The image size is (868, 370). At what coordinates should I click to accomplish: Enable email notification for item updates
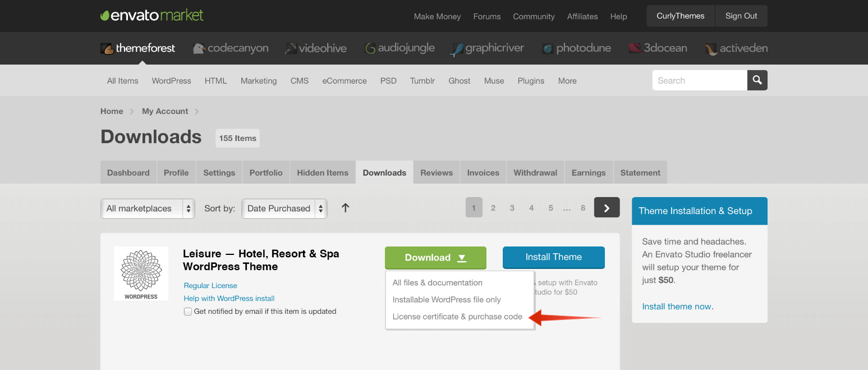188,312
